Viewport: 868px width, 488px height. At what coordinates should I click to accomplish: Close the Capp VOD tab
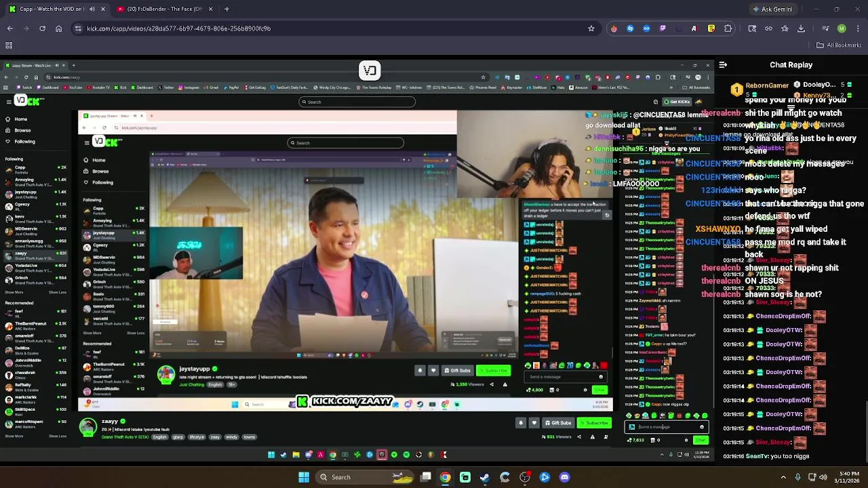pyautogui.click(x=103, y=9)
